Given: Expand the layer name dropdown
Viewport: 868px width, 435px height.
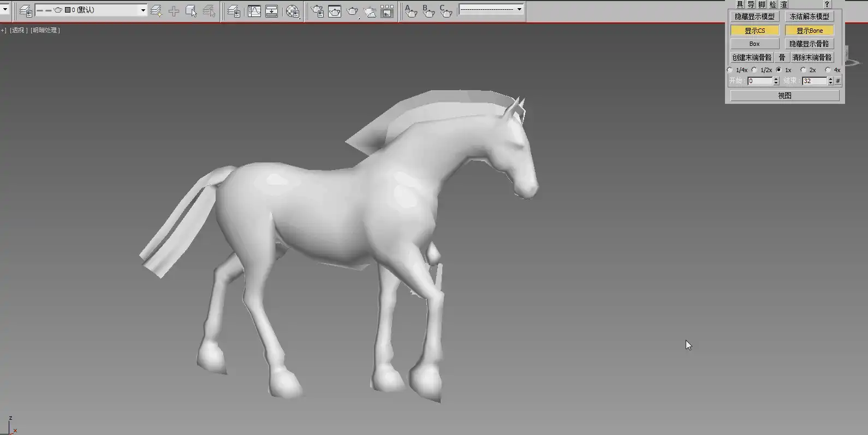Looking at the screenshot, I should tap(143, 10).
